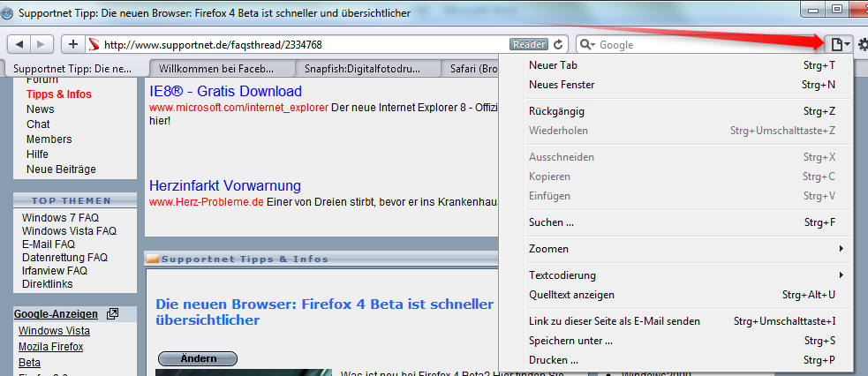The width and height of the screenshot is (868, 376).
Task: Open the Irfanview FAQ link
Action: point(54,271)
